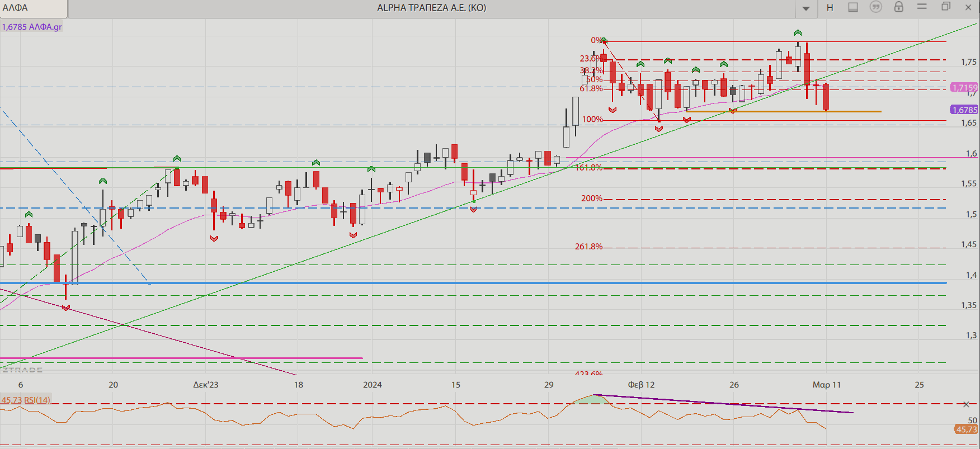Select the 0% Fibonacci level label
Viewport: 980px width, 449px height.
(x=596, y=40)
